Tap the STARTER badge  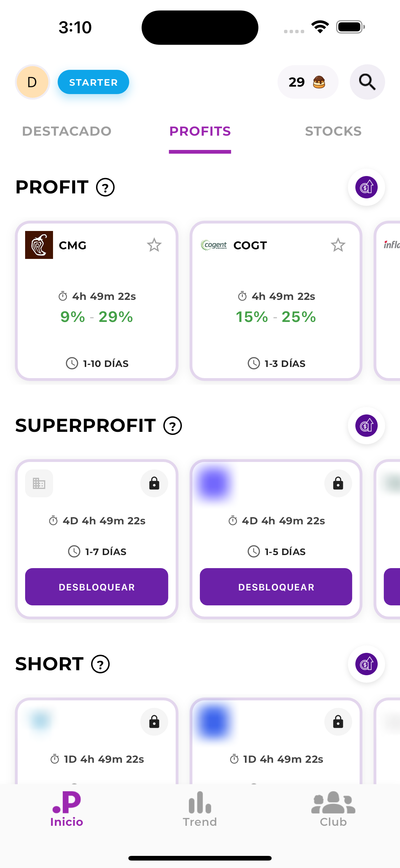click(x=93, y=82)
